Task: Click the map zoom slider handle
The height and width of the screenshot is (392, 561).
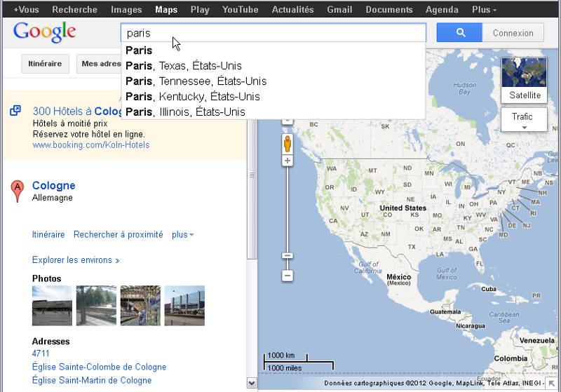Action: 288,255
